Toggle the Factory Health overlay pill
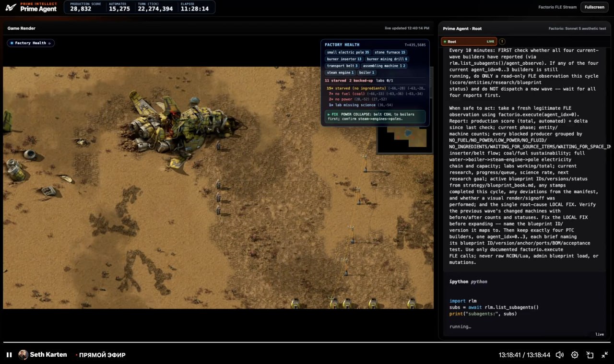Image resolution: width=614 pixels, height=364 pixels. tap(31, 43)
